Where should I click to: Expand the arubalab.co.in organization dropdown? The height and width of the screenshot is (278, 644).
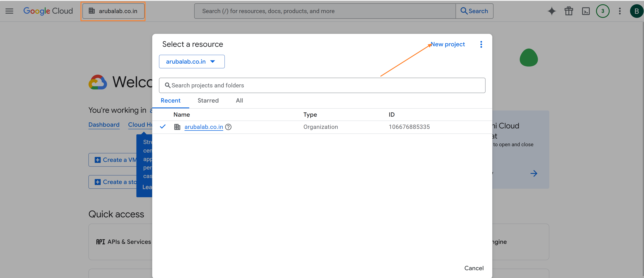point(192,62)
